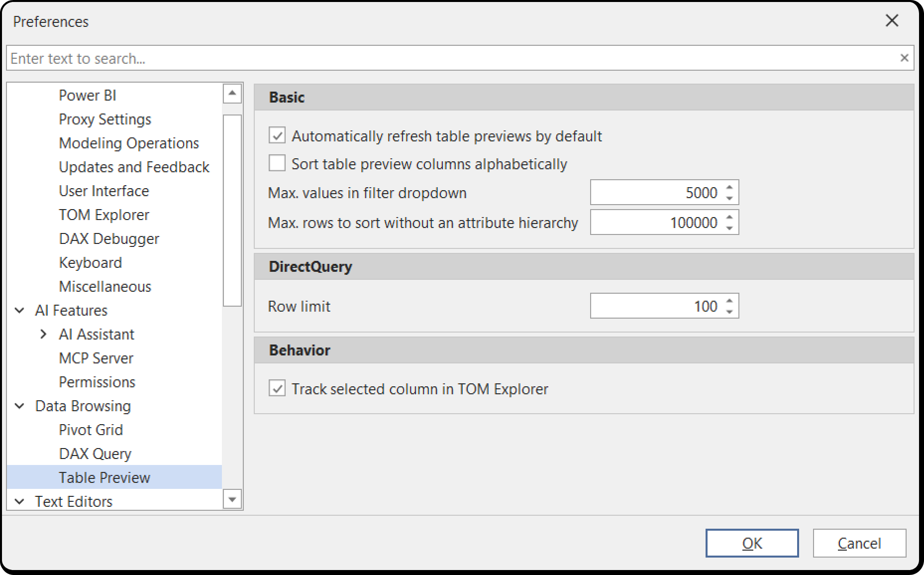Open TOM Explorer preferences
Viewport: 924px width, 575px height.
[104, 215]
